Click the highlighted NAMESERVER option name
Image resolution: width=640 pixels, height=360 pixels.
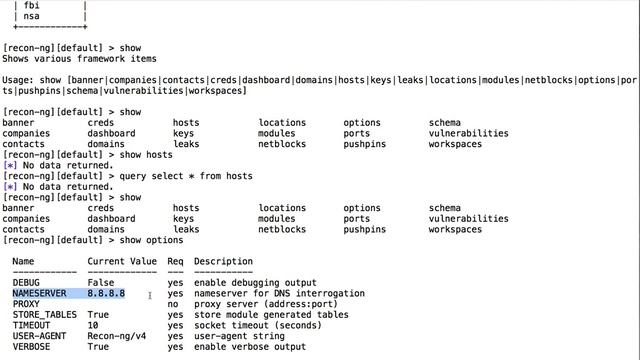pos(39,293)
